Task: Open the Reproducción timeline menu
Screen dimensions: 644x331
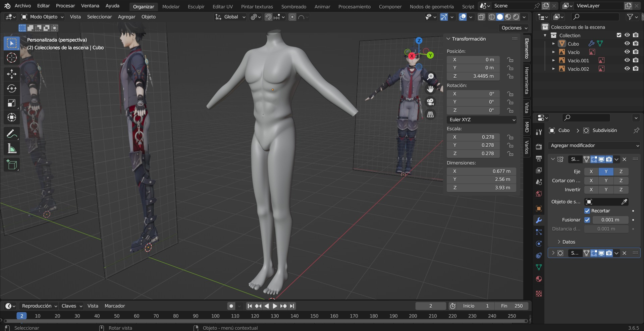Action: click(39, 306)
